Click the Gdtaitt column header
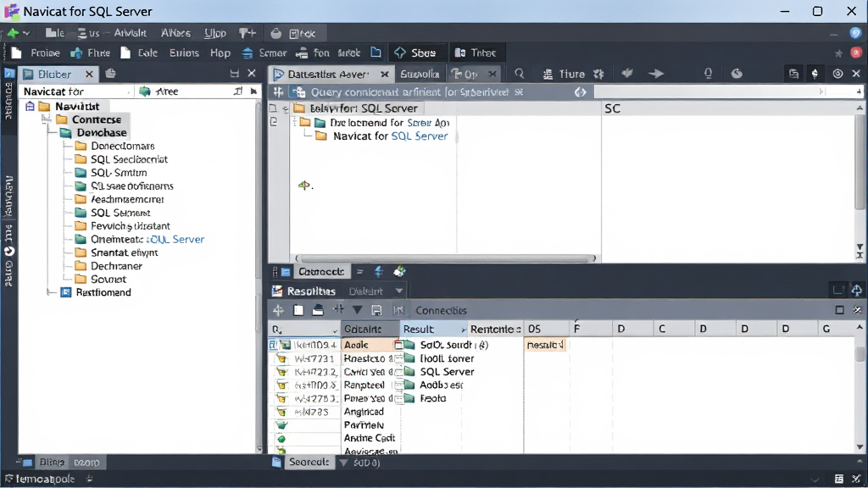 pyautogui.click(x=370, y=330)
